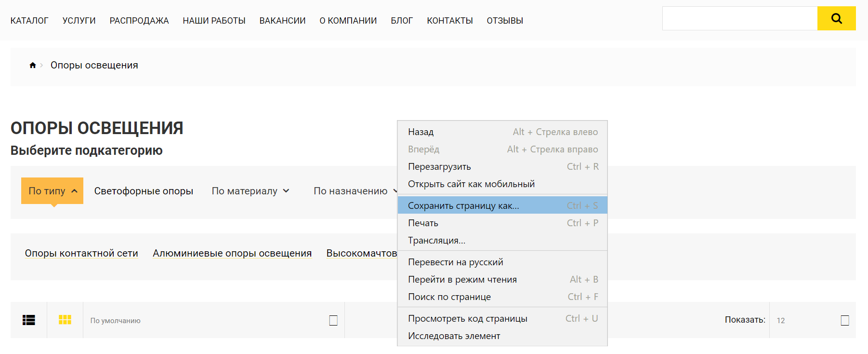Click 'Светофорные опоры' filter button
The width and height of the screenshot is (868, 354).
(144, 191)
